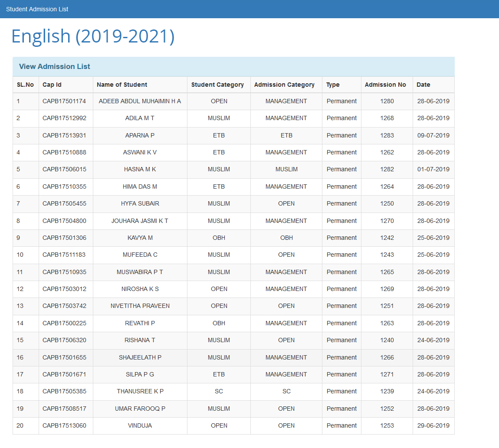The width and height of the screenshot is (499, 448).
Task: Click SC student category for THANUSREE K P
Action: 219,391
